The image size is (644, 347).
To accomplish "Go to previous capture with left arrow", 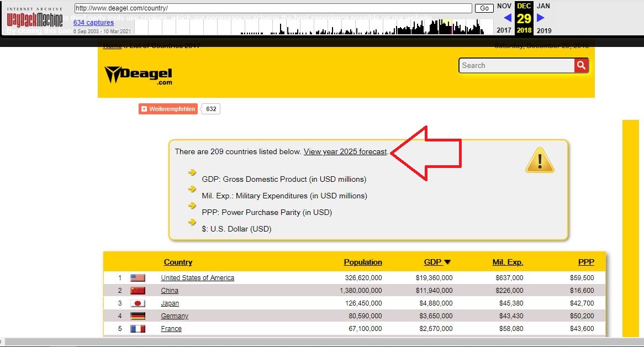I will point(507,18).
